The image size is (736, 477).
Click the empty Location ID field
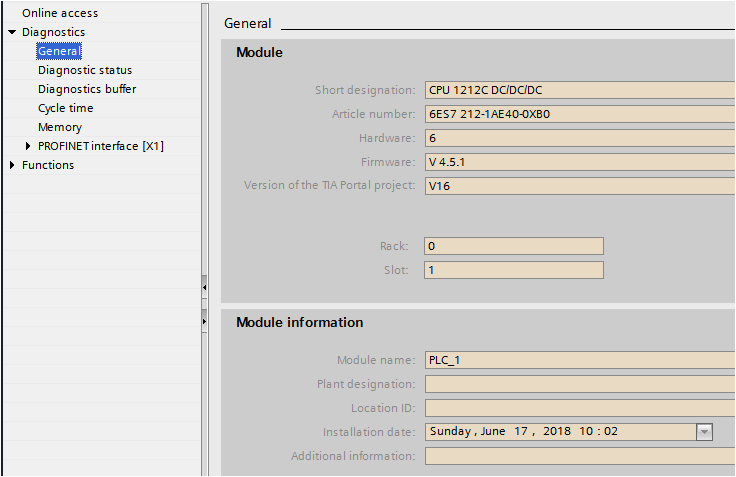click(x=578, y=408)
